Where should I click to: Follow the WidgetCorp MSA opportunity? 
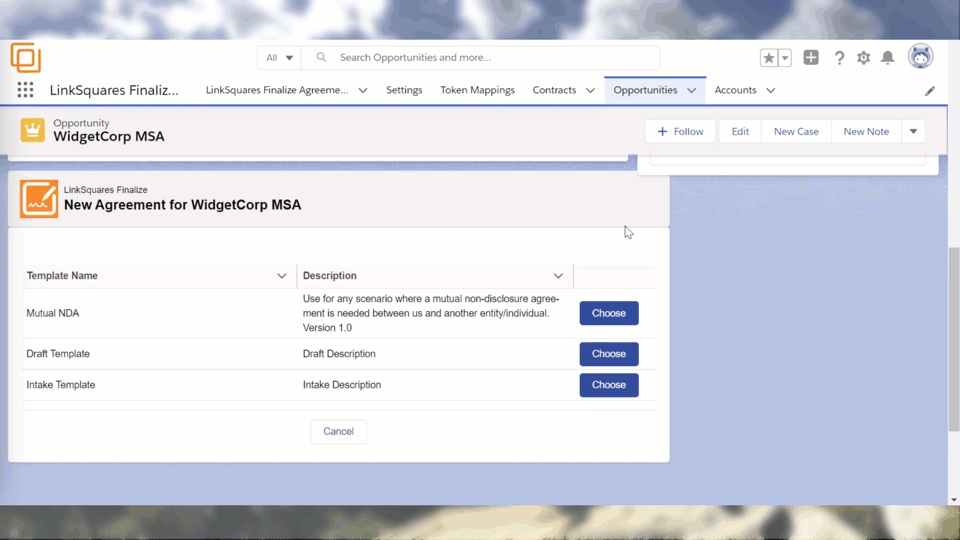(680, 131)
